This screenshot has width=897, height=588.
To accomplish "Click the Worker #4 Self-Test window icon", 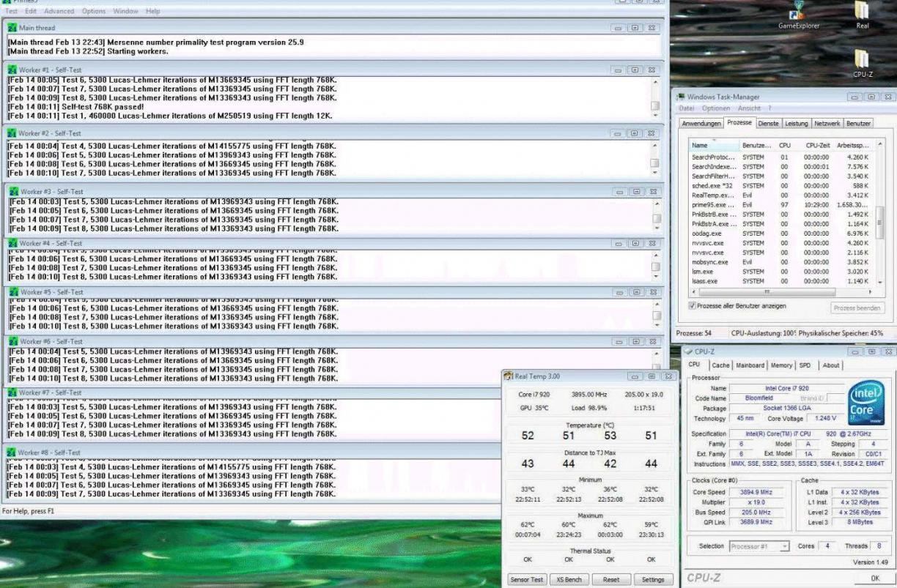I will (x=13, y=243).
